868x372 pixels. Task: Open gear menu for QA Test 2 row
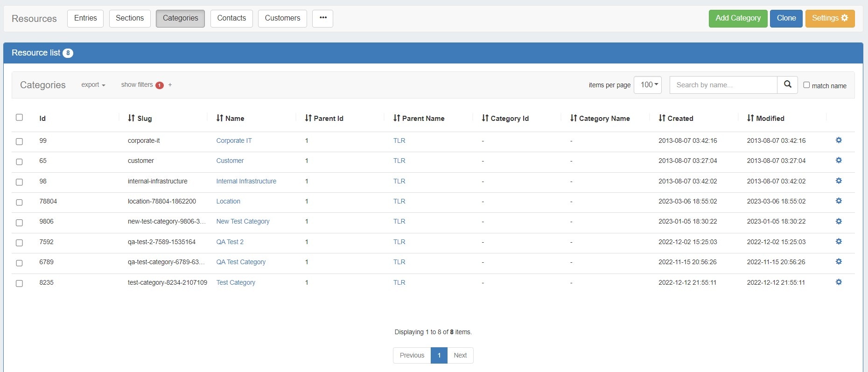click(x=839, y=242)
